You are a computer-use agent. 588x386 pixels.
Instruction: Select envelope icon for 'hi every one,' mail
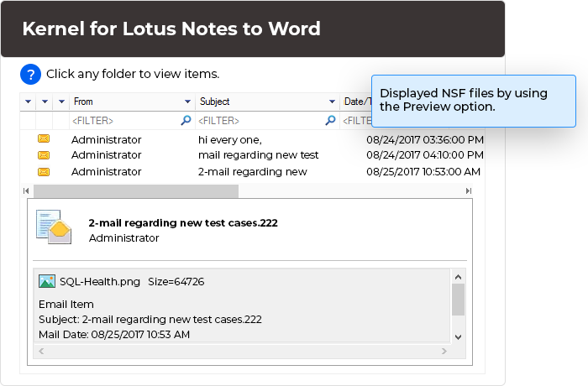44,139
